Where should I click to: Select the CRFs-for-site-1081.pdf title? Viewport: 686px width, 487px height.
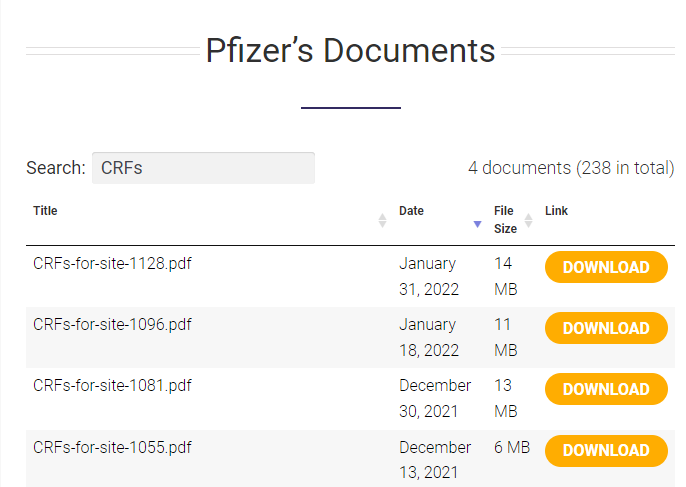tap(112, 385)
